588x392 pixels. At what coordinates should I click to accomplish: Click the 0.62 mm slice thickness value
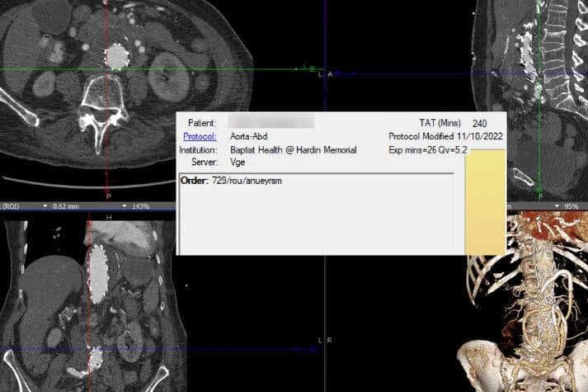pos(66,206)
